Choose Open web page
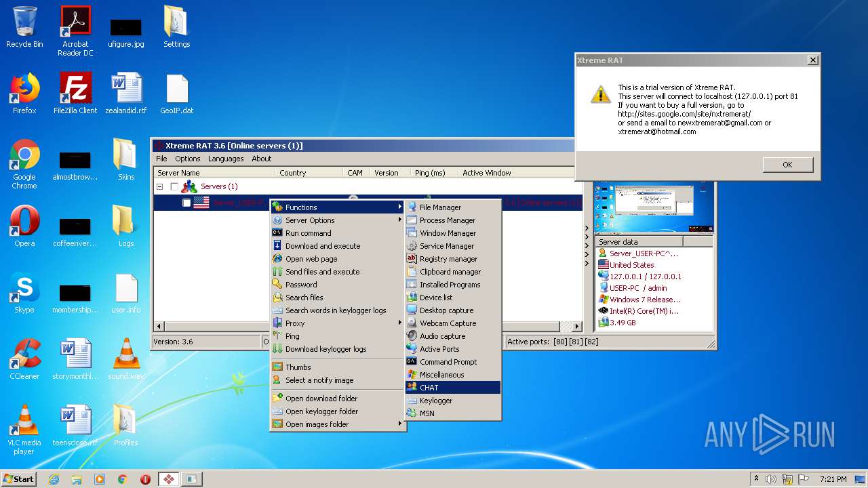This screenshot has height=488, width=868. click(338, 259)
